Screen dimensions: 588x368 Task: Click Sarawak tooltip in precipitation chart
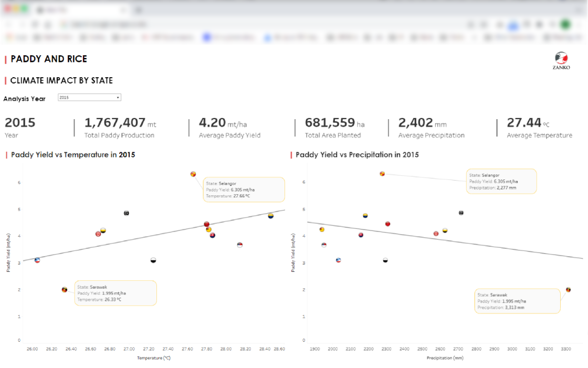pyautogui.click(x=517, y=301)
